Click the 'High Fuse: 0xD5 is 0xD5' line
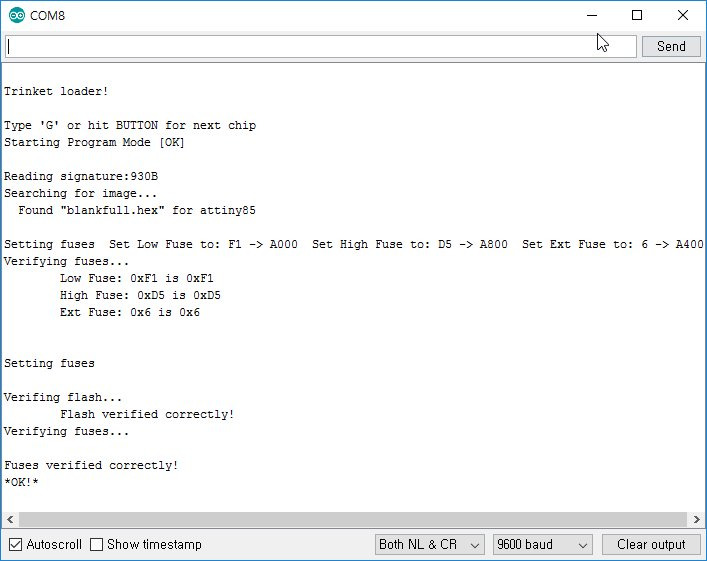 pyautogui.click(x=140, y=295)
